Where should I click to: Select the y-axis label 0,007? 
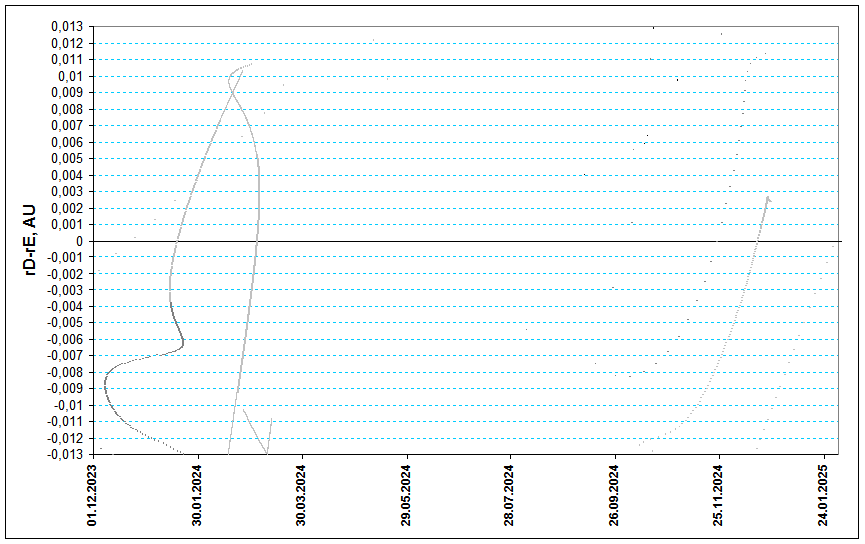67,125
